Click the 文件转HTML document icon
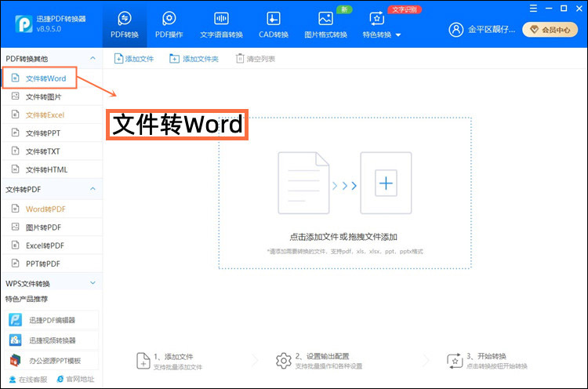588x389 pixels. [x=15, y=169]
